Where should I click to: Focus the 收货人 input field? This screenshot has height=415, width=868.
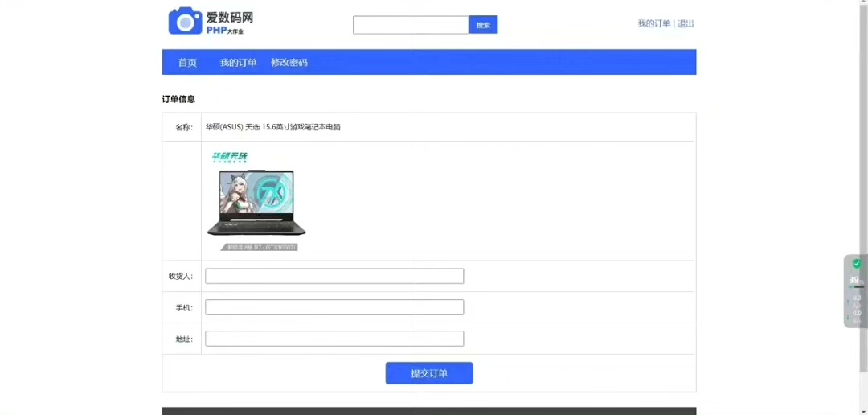point(334,276)
